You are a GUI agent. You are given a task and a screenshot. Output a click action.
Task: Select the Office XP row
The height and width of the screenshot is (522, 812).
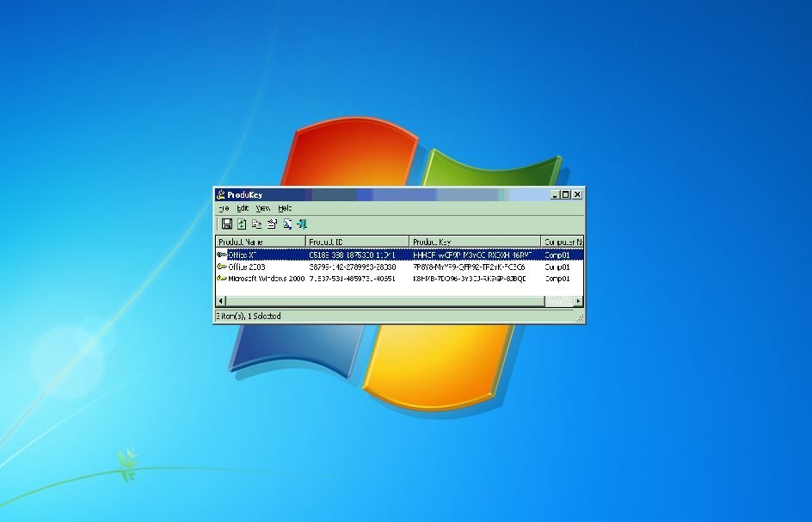pyautogui.click(x=400, y=255)
